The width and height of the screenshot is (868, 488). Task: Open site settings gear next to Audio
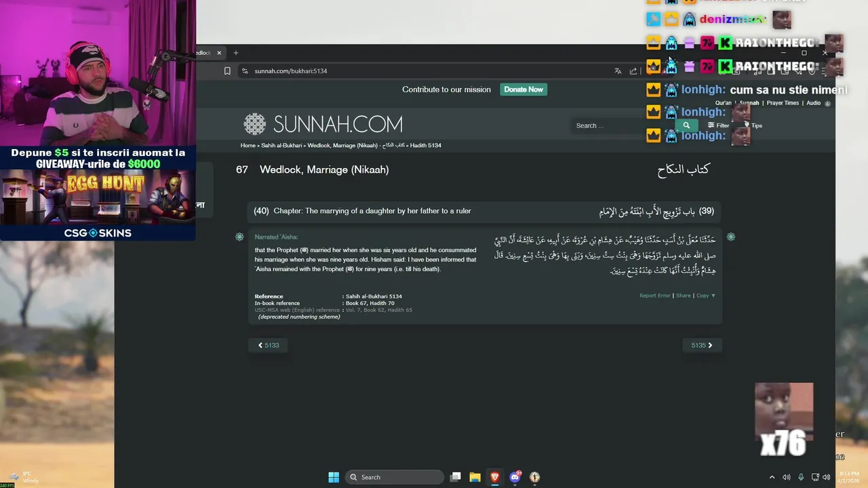(x=827, y=104)
